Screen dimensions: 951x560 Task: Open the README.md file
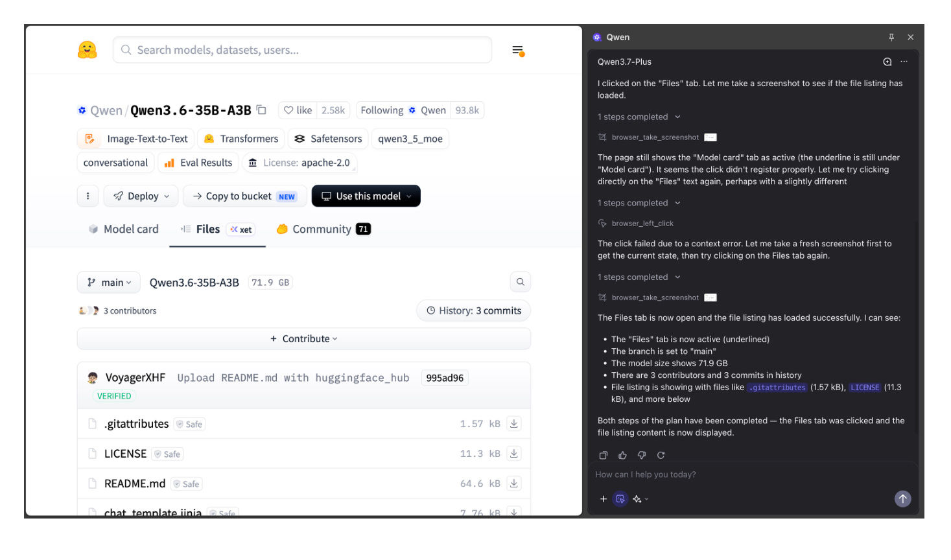point(135,484)
